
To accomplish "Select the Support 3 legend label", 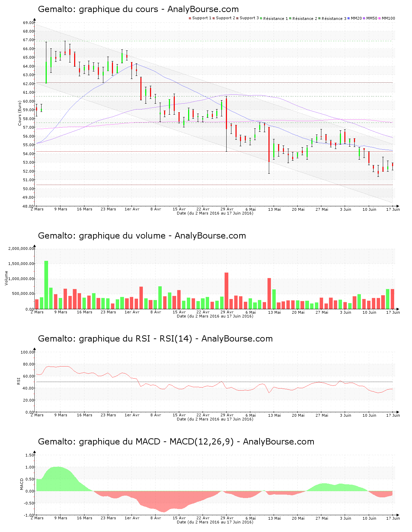I will [x=249, y=18].
